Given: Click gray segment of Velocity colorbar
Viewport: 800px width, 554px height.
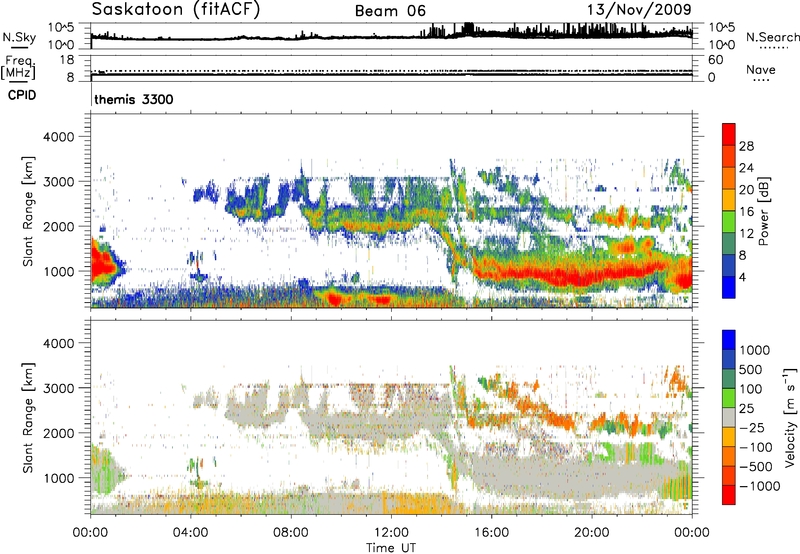Looking at the screenshot, I should pyautogui.click(x=729, y=418).
